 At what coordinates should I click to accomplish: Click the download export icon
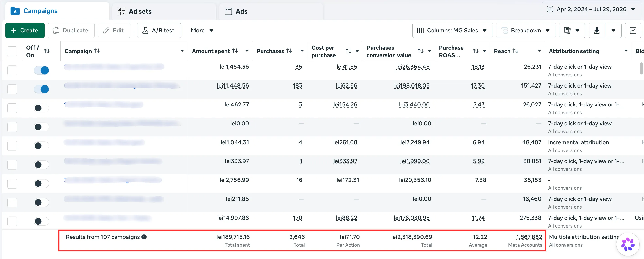click(597, 31)
